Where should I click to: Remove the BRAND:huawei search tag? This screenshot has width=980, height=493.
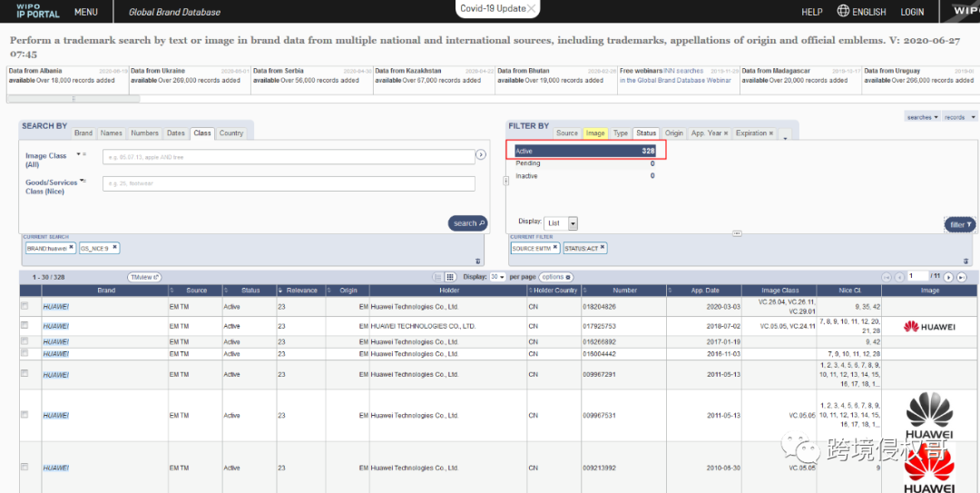72,247
